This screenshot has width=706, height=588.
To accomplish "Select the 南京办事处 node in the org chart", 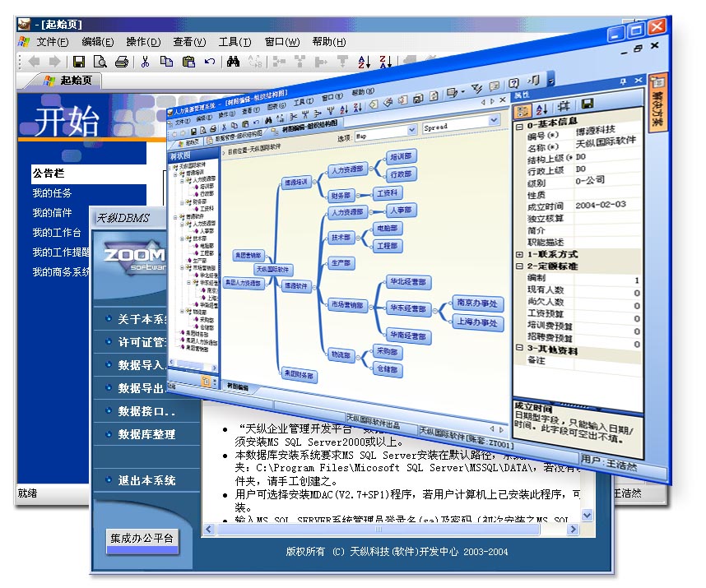I will (x=476, y=303).
